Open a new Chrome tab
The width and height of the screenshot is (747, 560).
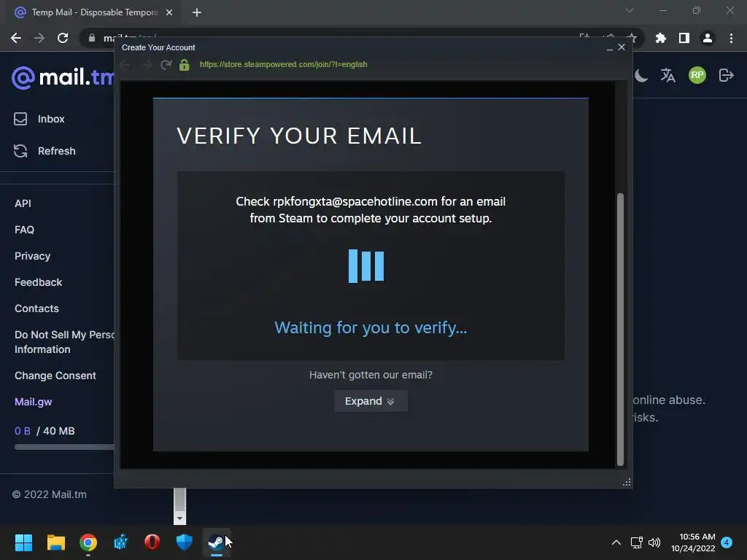coord(197,12)
